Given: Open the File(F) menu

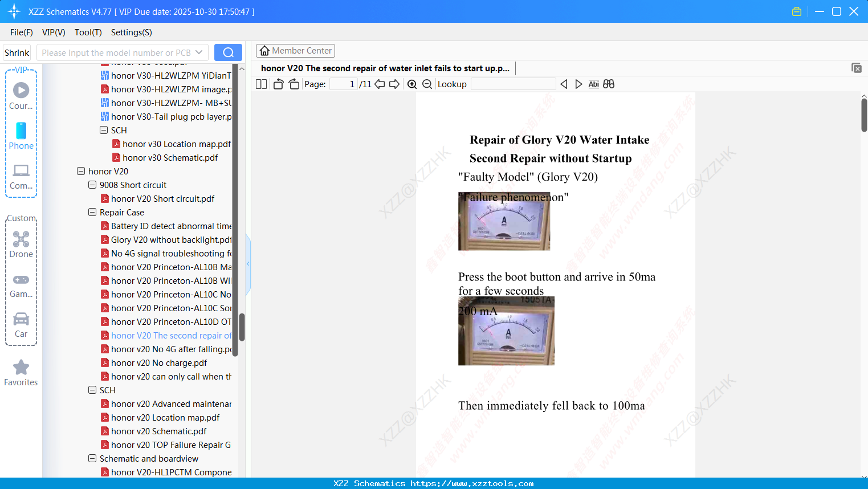Looking at the screenshot, I should [x=22, y=32].
